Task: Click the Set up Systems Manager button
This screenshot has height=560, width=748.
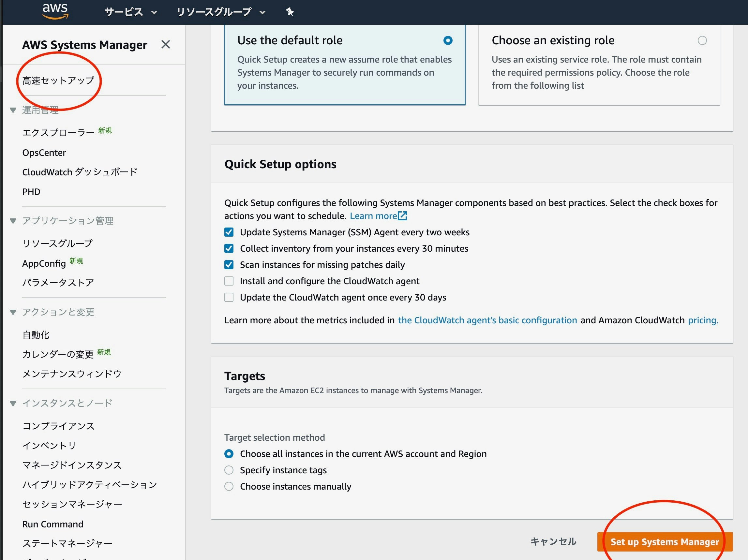Action: pyautogui.click(x=665, y=541)
